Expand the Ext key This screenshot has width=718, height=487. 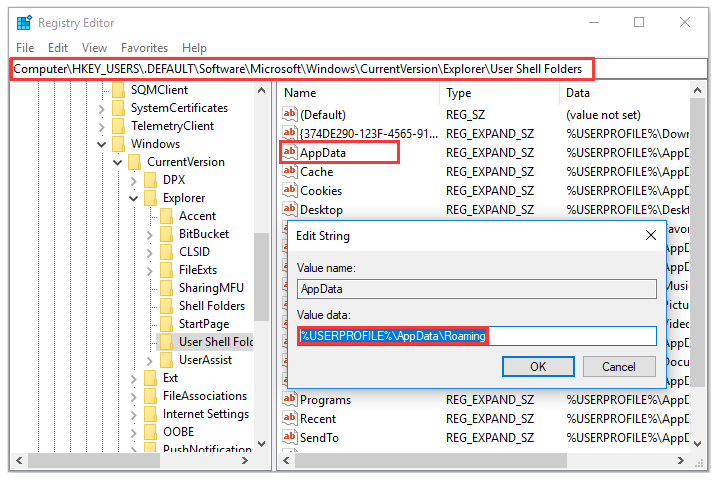pyautogui.click(x=134, y=379)
